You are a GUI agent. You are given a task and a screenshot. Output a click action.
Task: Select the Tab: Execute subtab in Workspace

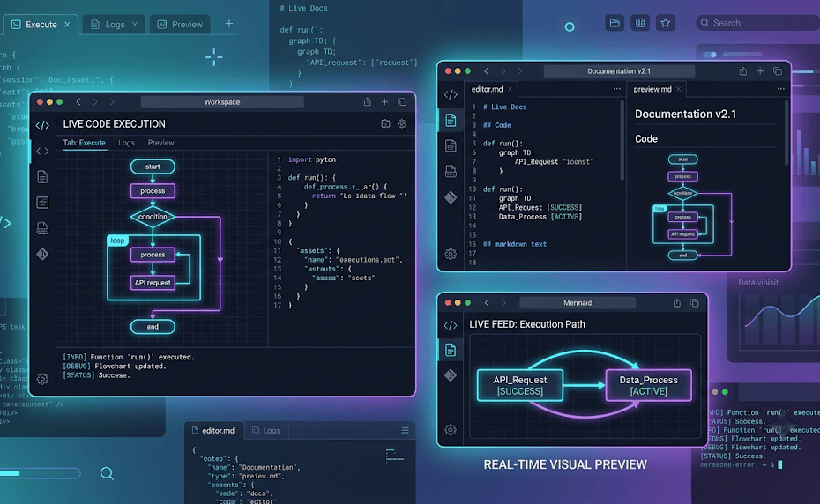(x=84, y=143)
